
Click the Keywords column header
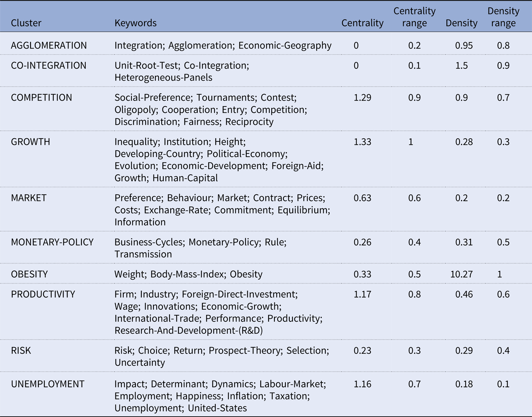click(x=135, y=23)
